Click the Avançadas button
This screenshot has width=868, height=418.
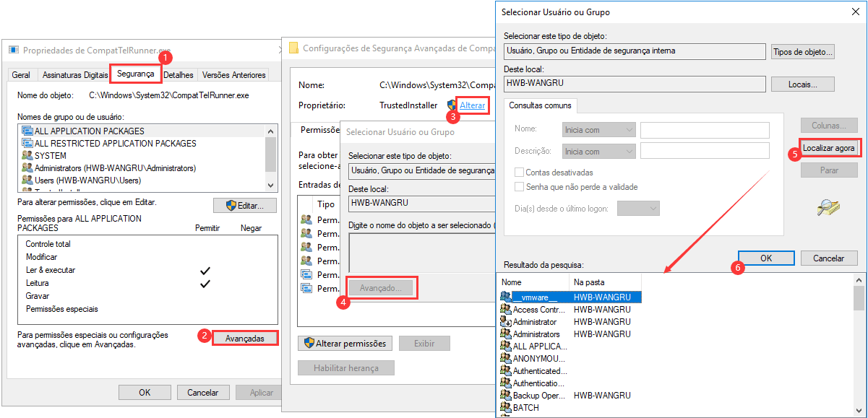(x=245, y=338)
